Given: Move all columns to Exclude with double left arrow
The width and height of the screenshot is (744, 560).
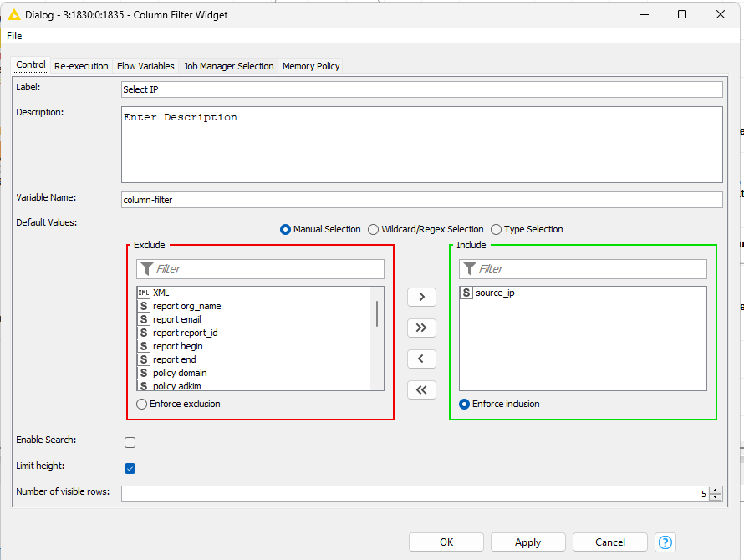Looking at the screenshot, I should click(421, 390).
